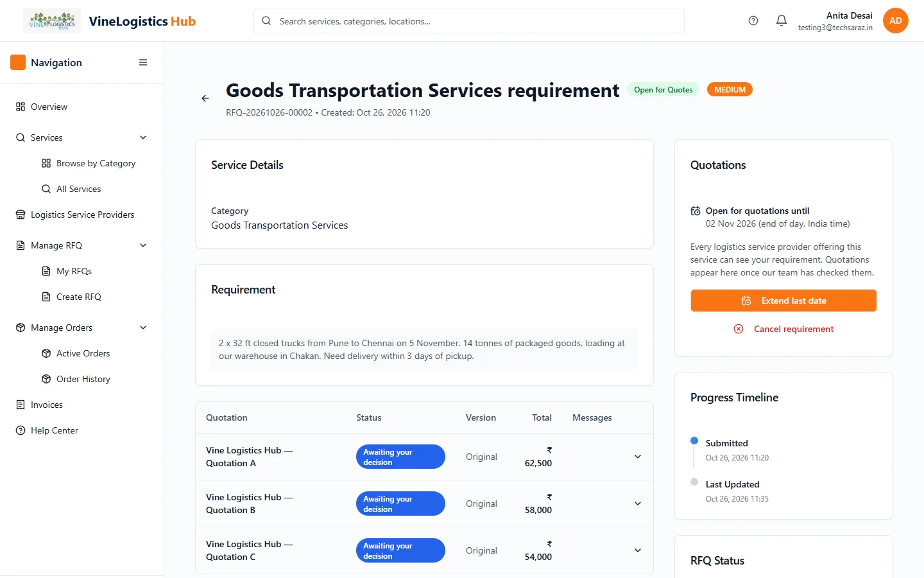Click Cancel requirement link
This screenshot has height=578, width=924.
(783, 329)
